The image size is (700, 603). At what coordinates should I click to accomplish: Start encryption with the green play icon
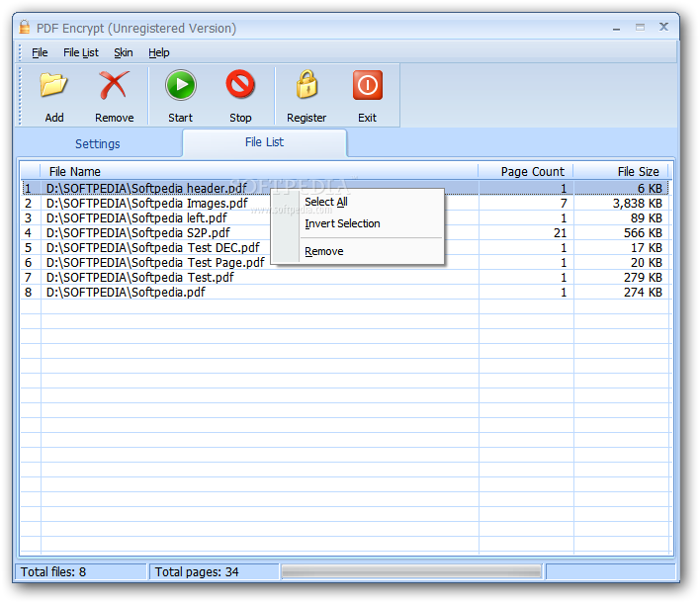coord(180,85)
